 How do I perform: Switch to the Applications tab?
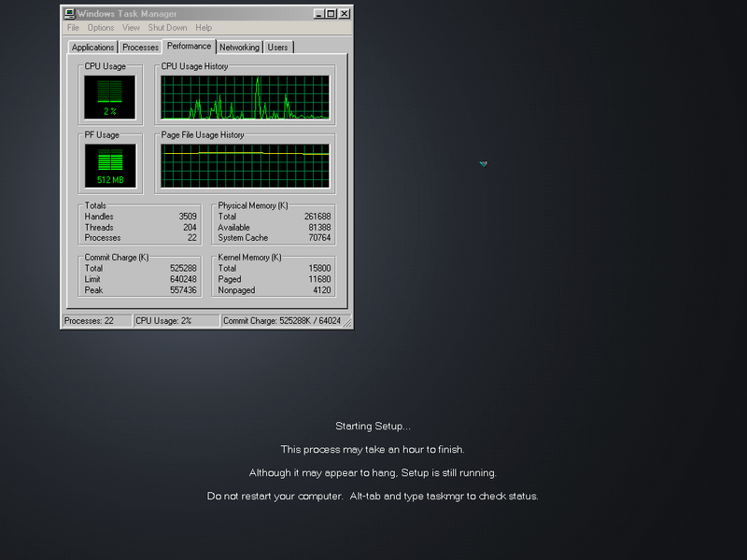click(x=93, y=48)
